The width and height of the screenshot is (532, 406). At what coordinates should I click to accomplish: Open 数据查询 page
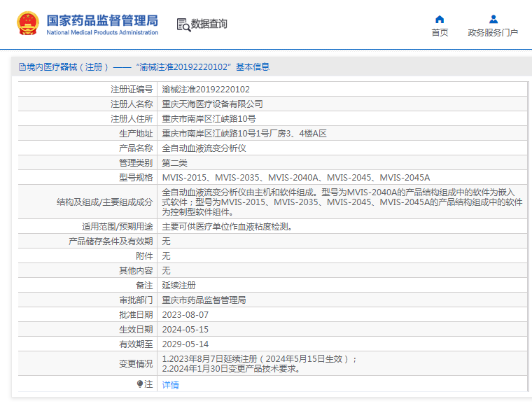(x=209, y=24)
